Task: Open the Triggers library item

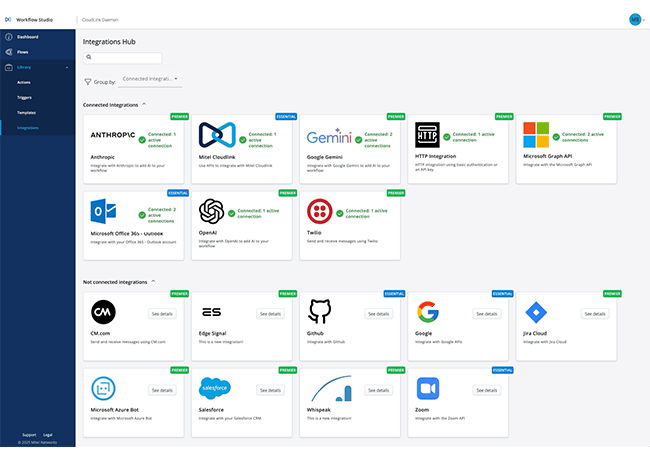Action: click(x=24, y=98)
